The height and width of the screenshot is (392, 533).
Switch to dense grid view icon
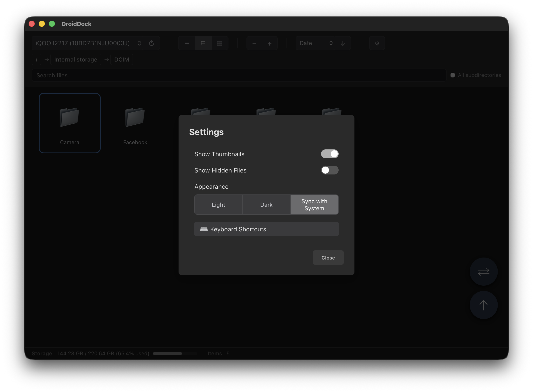click(220, 44)
